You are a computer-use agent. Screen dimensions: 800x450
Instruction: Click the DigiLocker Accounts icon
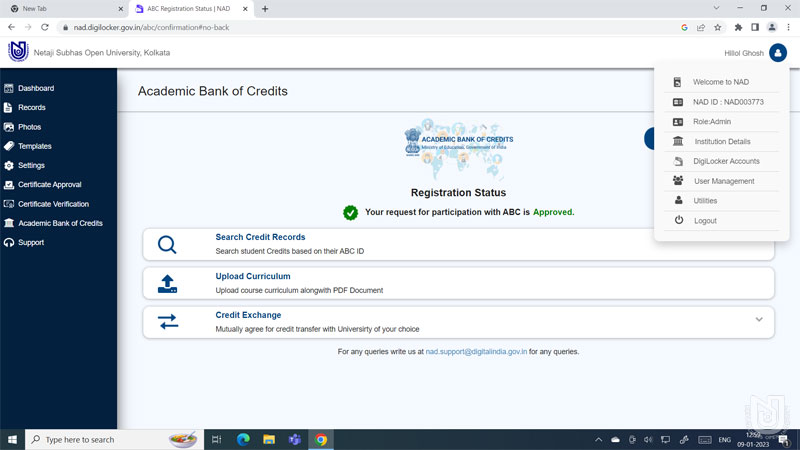click(x=678, y=161)
